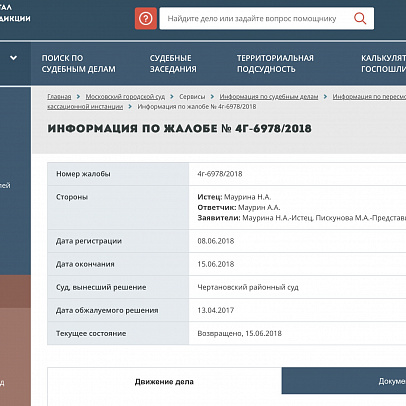Open Поиск по судебным делам menu
Viewport: 406px width, 406px height.
point(79,63)
